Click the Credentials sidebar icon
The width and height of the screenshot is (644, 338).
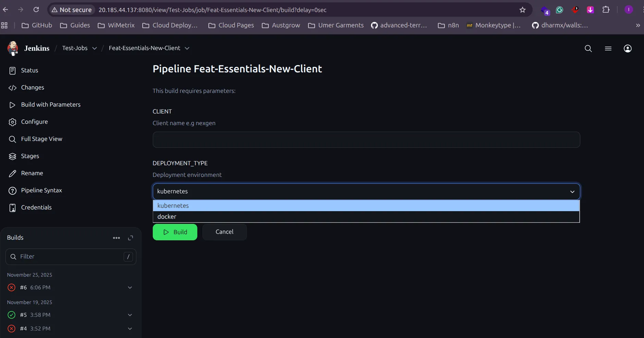click(x=12, y=208)
